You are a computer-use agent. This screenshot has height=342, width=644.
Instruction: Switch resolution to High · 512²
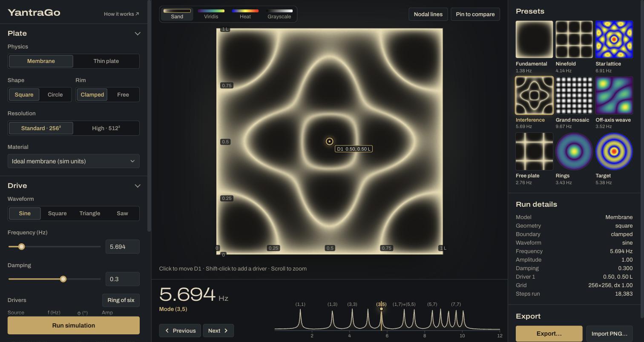[106, 128]
